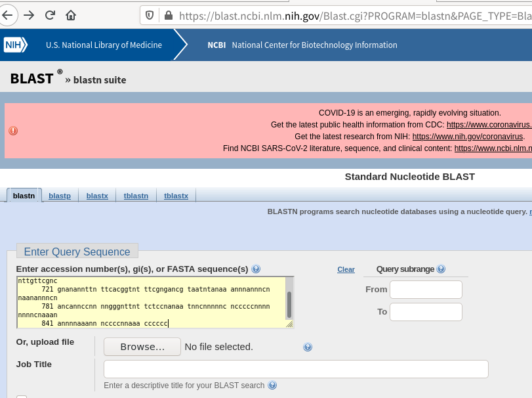The width and height of the screenshot is (532, 398).
Task: Click the Enter Query Sequence heading
Action: (77, 252)
